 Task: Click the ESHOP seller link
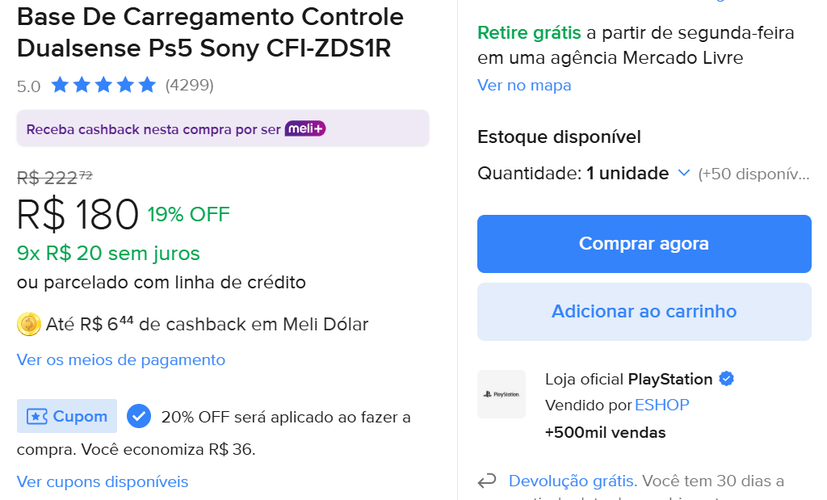pos(662,405)
